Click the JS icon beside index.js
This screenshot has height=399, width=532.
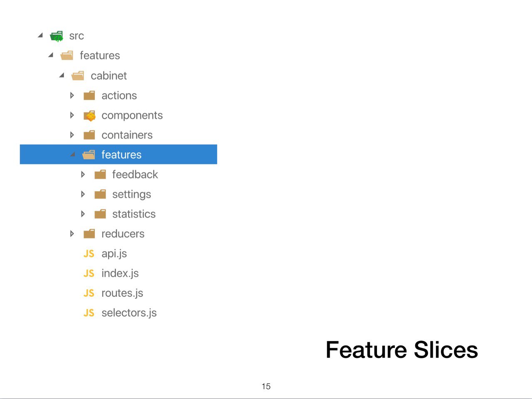point(89,273)
